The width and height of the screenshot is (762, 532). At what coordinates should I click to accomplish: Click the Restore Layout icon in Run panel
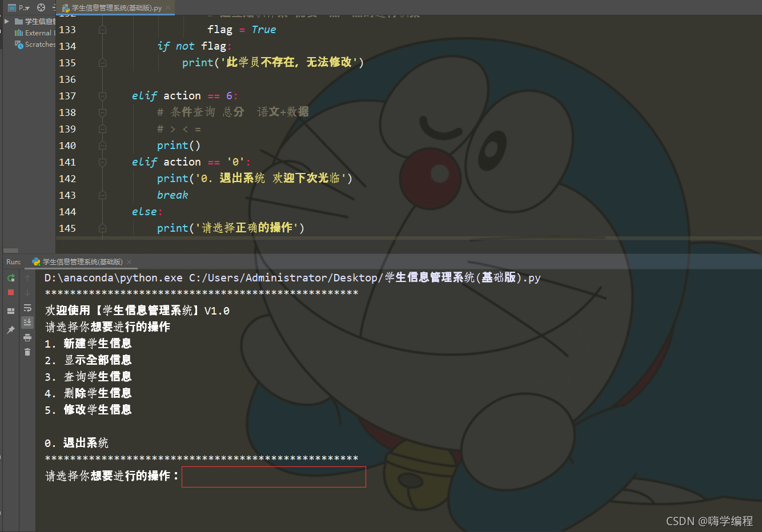coord(11,311)
